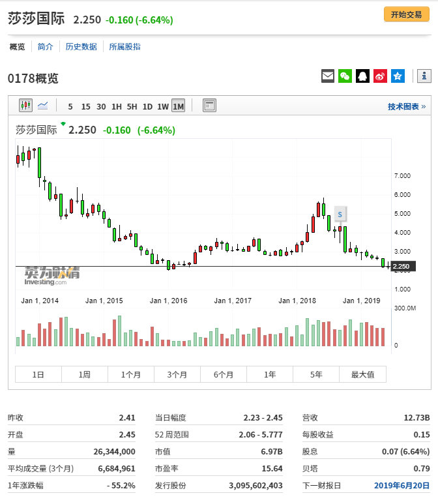
Task: Select the 1M chart interval
Action: (179, 106)
